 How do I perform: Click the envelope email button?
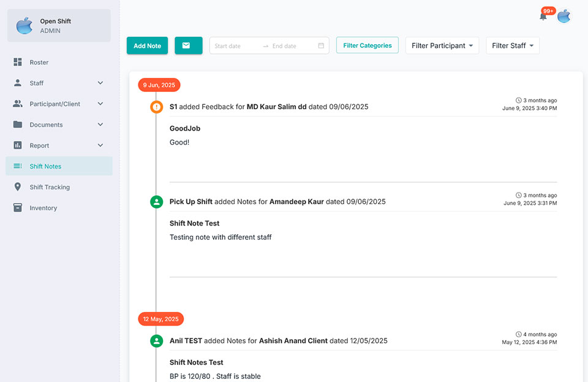click(x=188, y=45)
